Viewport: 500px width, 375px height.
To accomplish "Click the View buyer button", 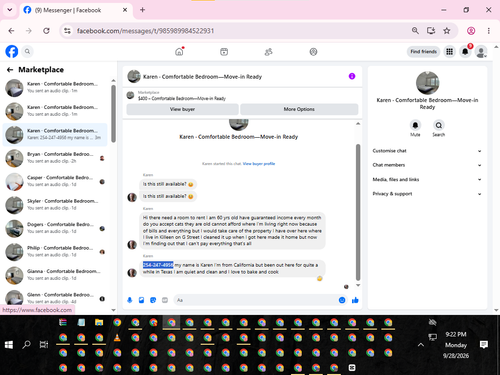I will click(182, 109).
